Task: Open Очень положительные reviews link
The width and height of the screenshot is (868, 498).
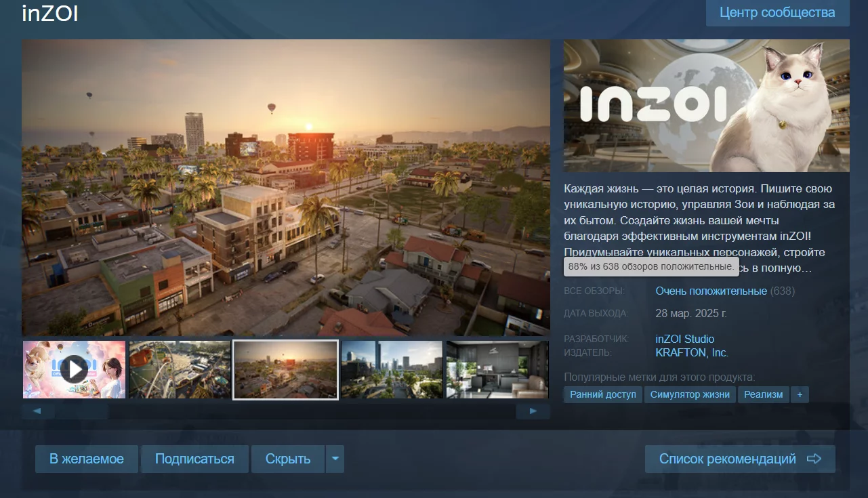Action: (x=711, y=291)
